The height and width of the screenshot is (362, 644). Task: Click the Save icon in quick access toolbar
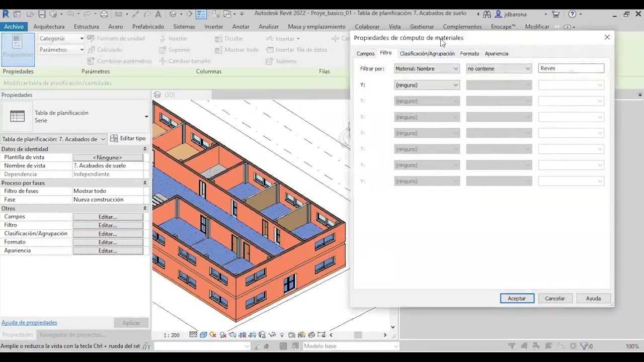tap(42, 14)
